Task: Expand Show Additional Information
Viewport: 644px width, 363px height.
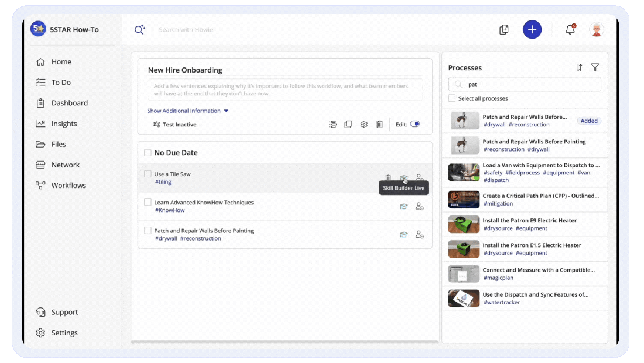Action: pos(188,111)
